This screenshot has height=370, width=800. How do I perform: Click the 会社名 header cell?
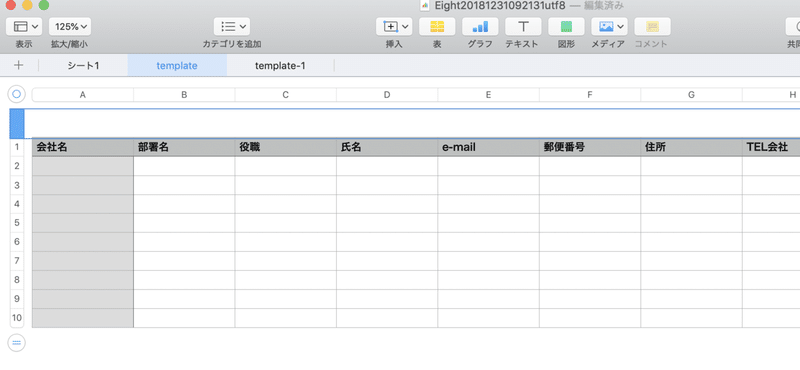[83, 147]
